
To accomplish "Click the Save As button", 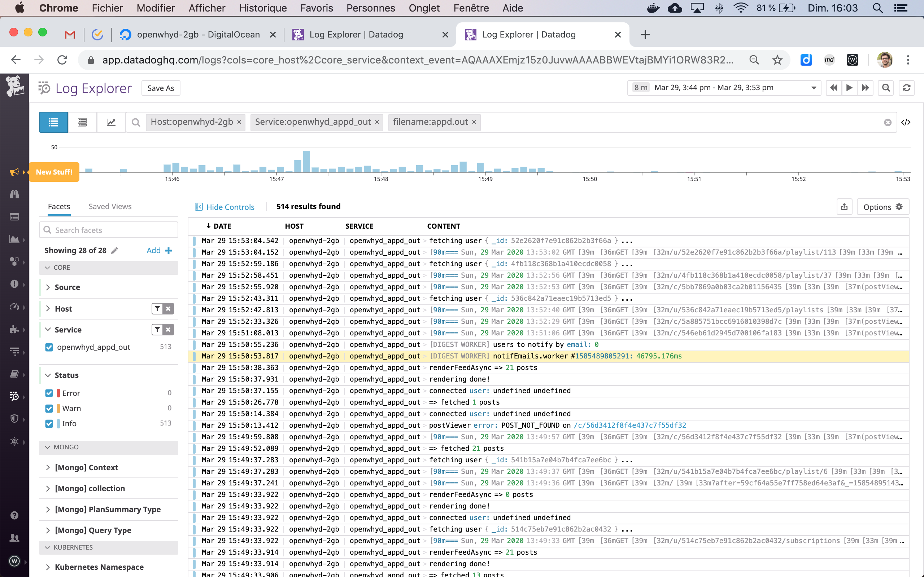I will (160, 88).
